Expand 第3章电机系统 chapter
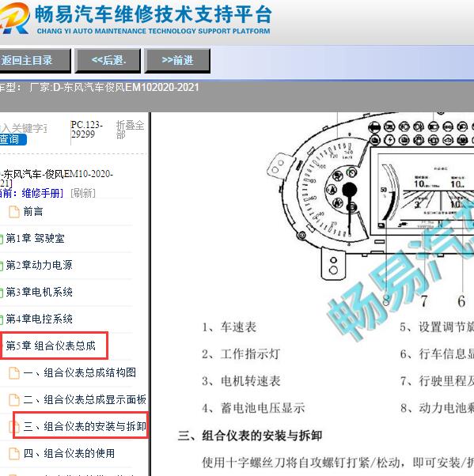 point(39,292)
